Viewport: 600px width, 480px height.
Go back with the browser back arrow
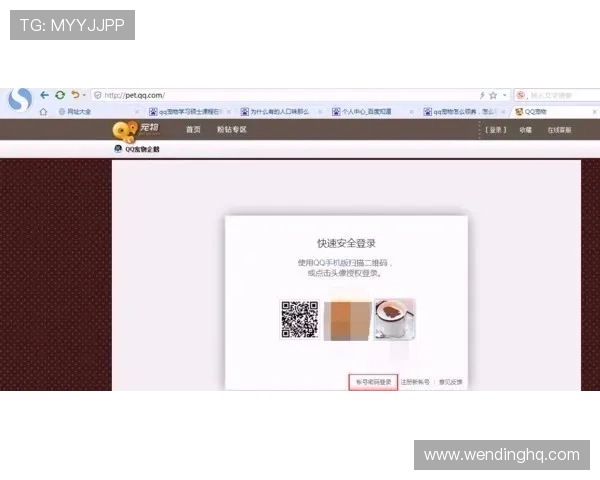(44, 95)
